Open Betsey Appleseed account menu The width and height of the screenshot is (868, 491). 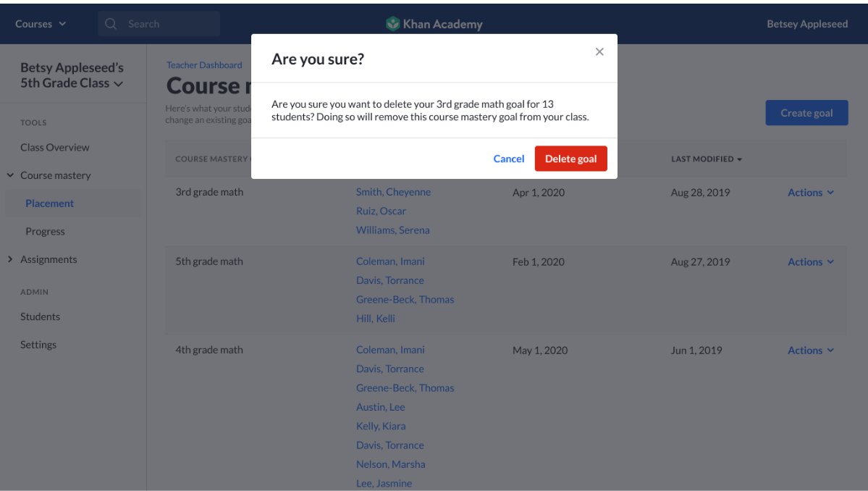pyautogui.click(x=806, y=24)
